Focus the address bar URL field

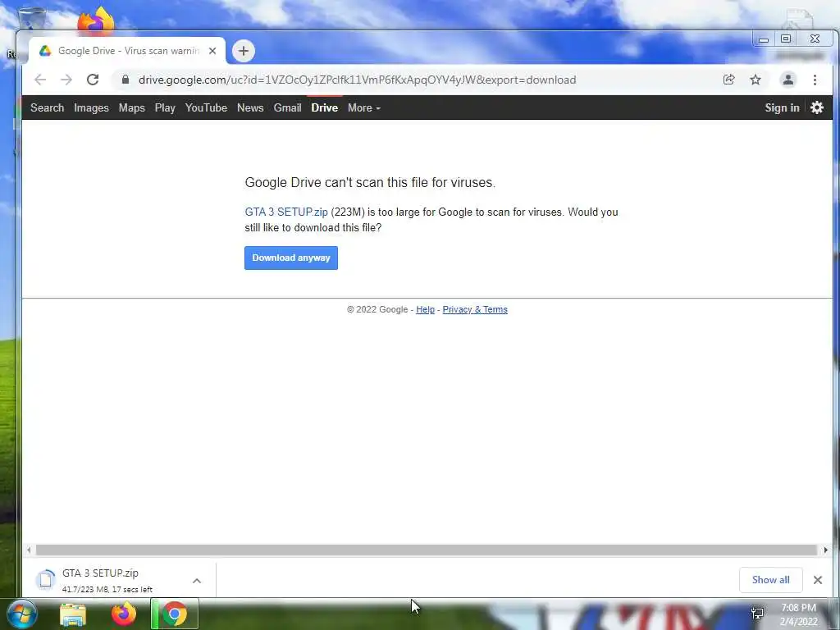[x=358, y=80]
